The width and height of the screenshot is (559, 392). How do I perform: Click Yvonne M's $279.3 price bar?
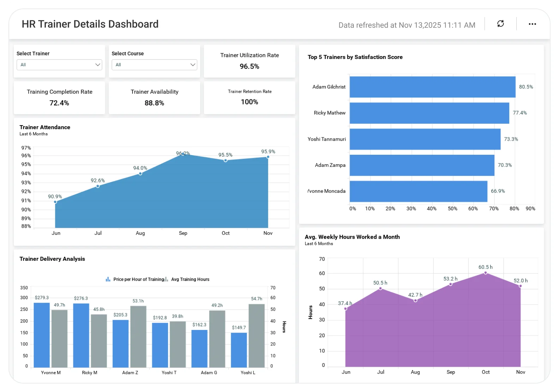42,335
